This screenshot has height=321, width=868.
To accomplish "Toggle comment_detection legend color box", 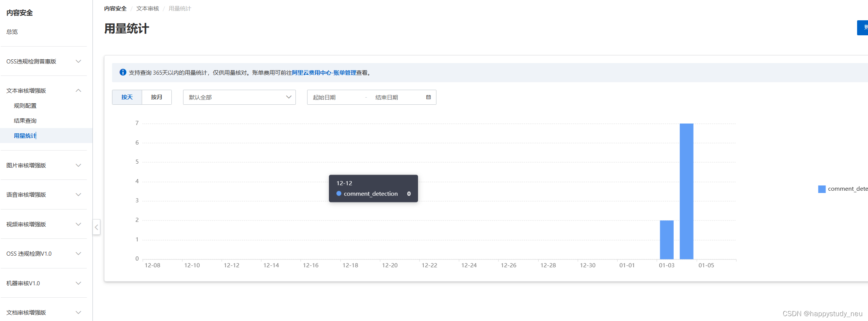I will pos(822,189).
